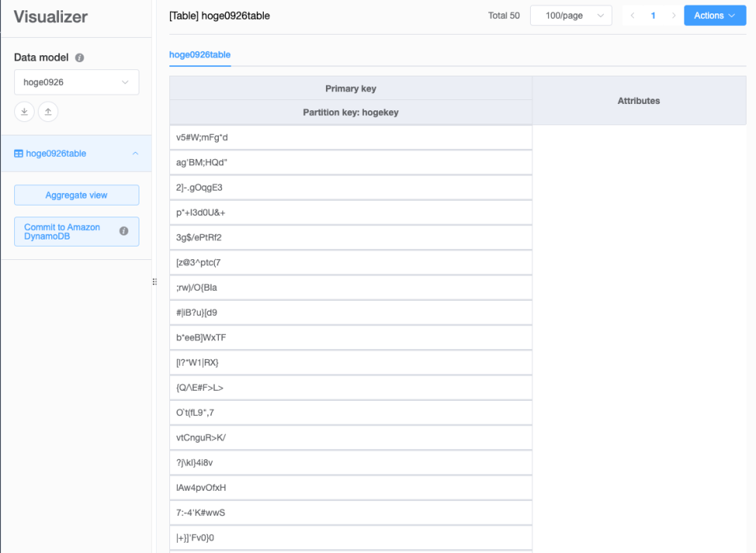Click the row 2]-.gOqgE3
Image resolution: width=756 pixels, height=553 pixels.
coord(350,188)
